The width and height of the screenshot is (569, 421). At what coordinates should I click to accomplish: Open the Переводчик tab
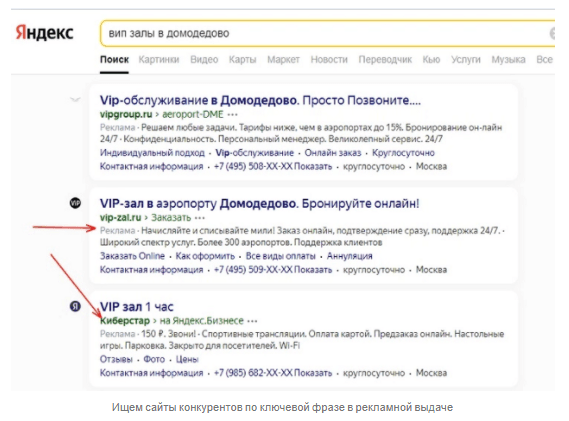pos(385,60)
